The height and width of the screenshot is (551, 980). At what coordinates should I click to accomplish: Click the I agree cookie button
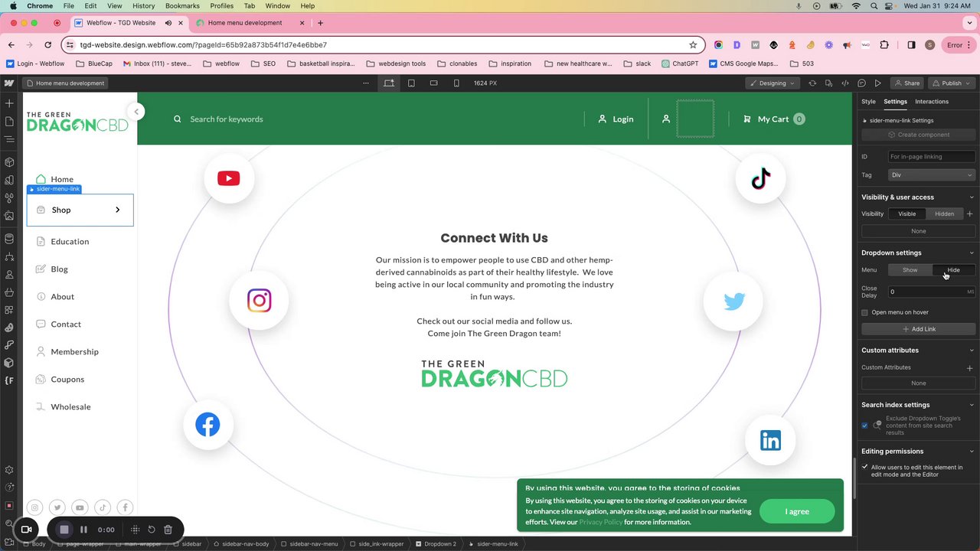pos(797,511)
